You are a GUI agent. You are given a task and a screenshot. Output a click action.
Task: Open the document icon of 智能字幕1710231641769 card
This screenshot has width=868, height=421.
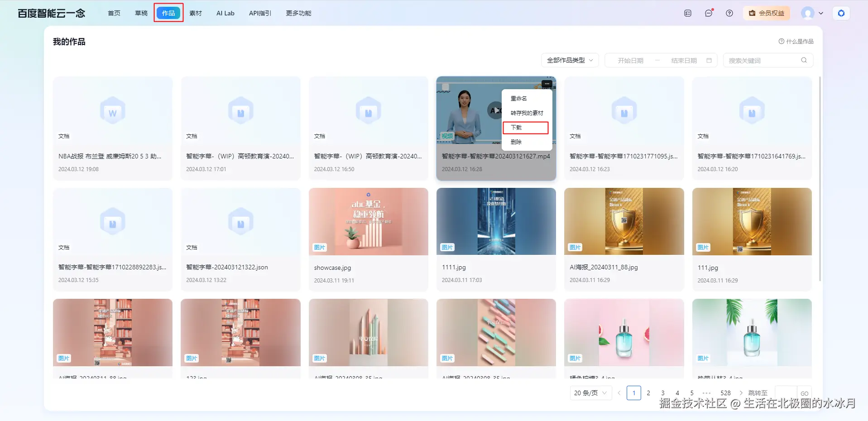click(x=752, y=111)
